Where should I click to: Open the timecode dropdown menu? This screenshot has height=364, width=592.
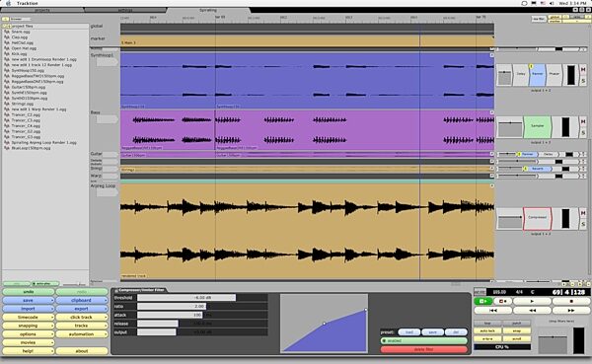click(29, 318)
